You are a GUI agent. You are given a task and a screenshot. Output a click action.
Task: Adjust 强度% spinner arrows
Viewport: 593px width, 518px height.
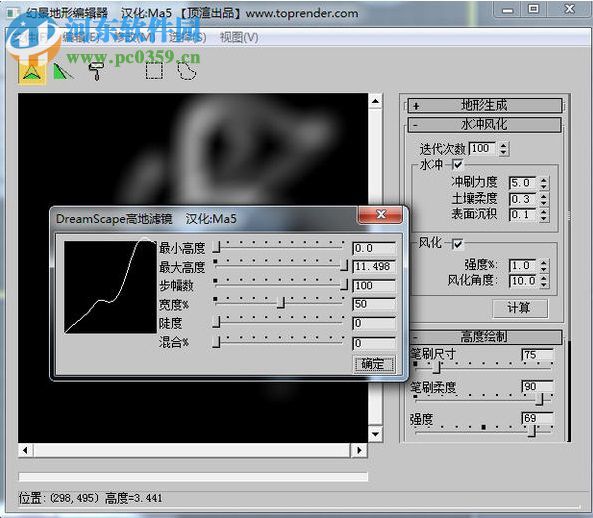coord(544,266)
